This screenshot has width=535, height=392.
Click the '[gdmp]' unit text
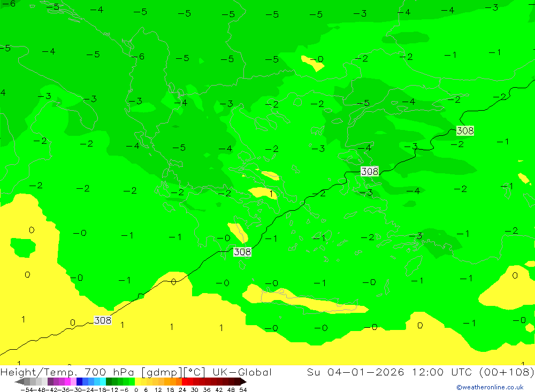tap(162, 372)
